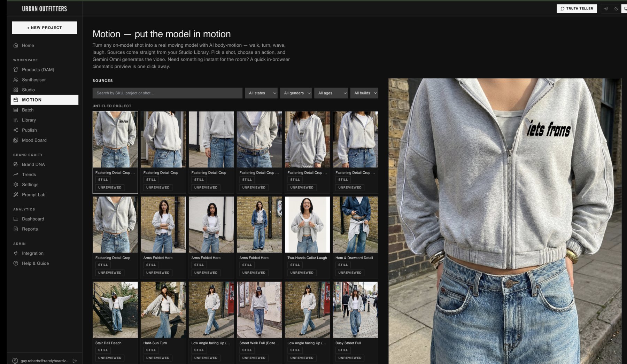Open the All states filter dropdown
Screen dimensions: 627x364
click(261, 93)
